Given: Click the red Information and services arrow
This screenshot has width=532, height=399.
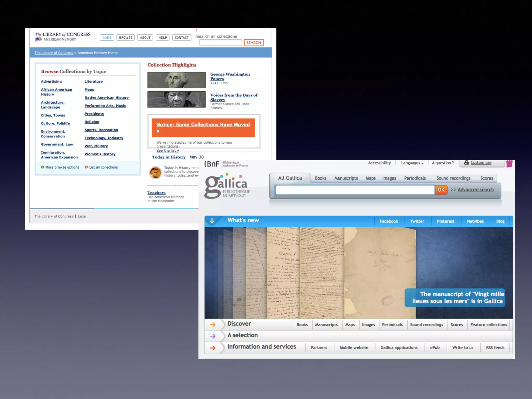Looking at the screenshot, I should (x=213, y=348).
